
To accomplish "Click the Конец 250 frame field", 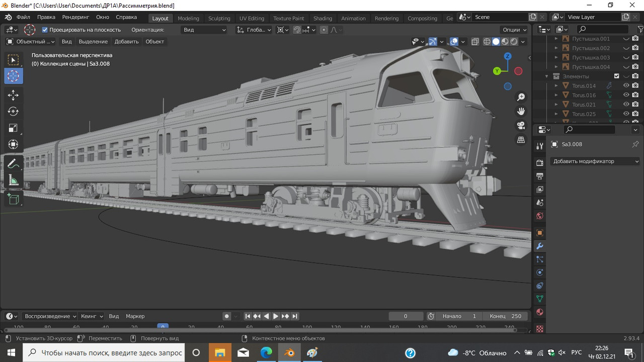I will coord(507,316).
